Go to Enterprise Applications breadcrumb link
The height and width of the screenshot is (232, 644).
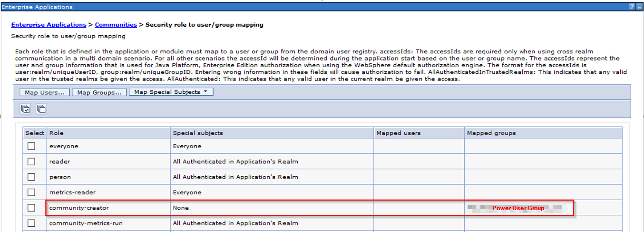(x=49, y=24)
